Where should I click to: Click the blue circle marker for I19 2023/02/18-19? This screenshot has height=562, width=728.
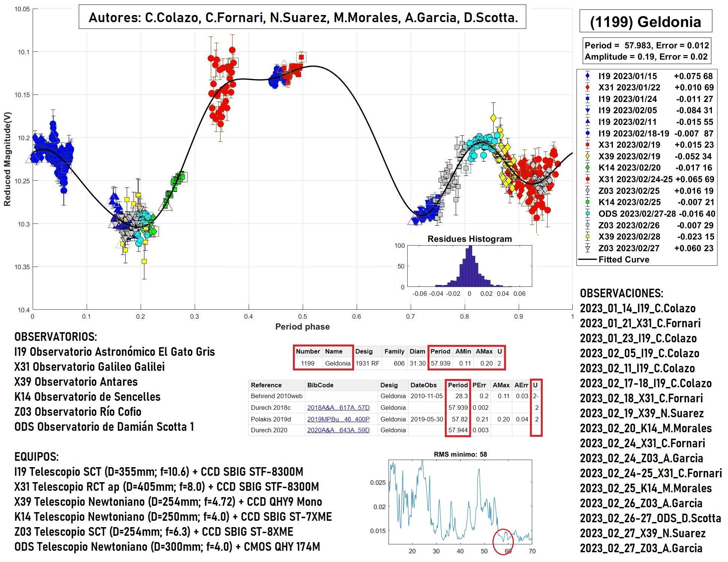tap(588, 133)
